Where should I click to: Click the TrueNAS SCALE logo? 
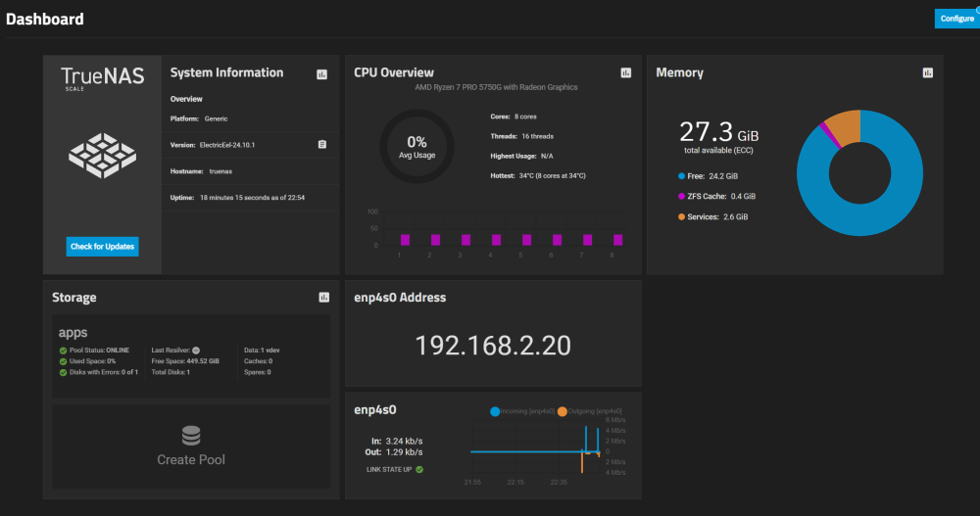(x=103, y=78)
